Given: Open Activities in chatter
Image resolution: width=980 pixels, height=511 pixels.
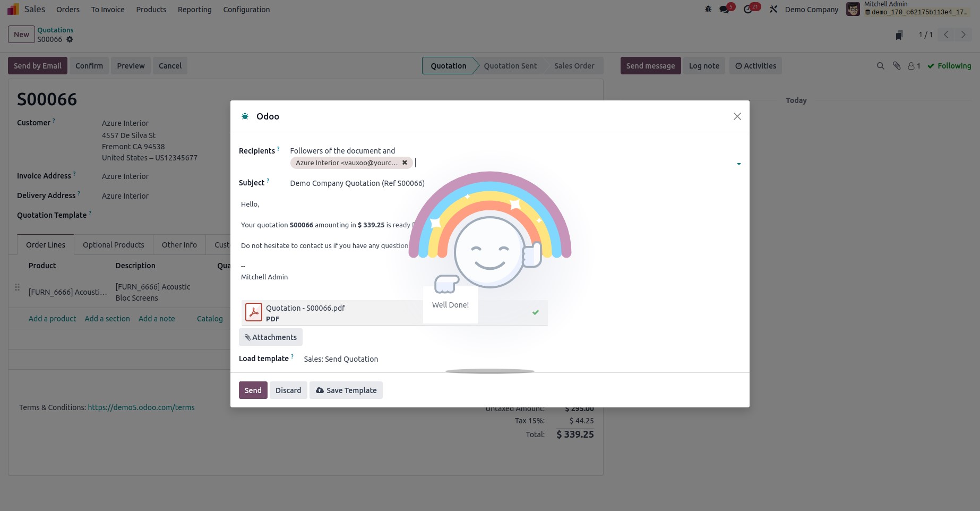Looking at the screenshot, I should tap(755, 66).
